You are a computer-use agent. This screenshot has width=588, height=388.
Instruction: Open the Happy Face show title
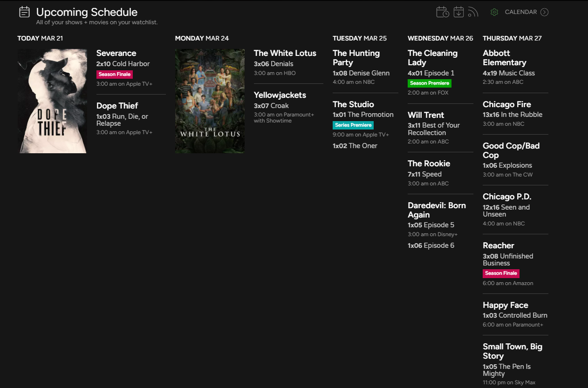pyautogui.click(x=506, y=305)
